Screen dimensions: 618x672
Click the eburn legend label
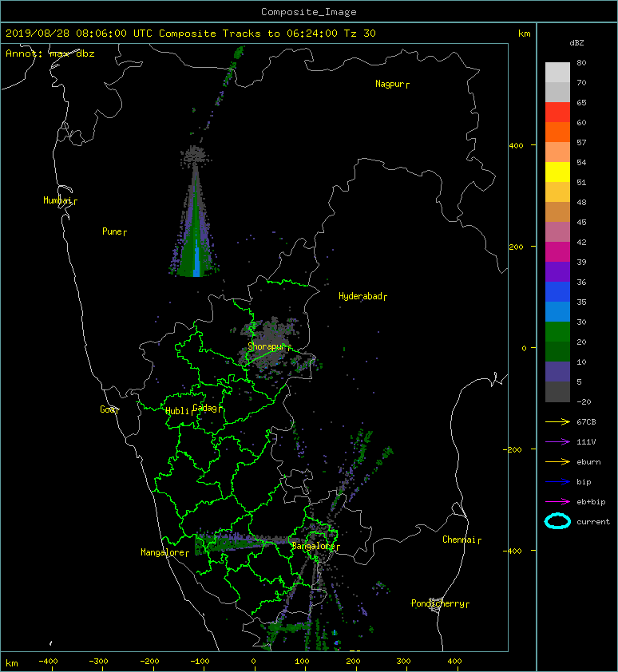coord(588,462)
